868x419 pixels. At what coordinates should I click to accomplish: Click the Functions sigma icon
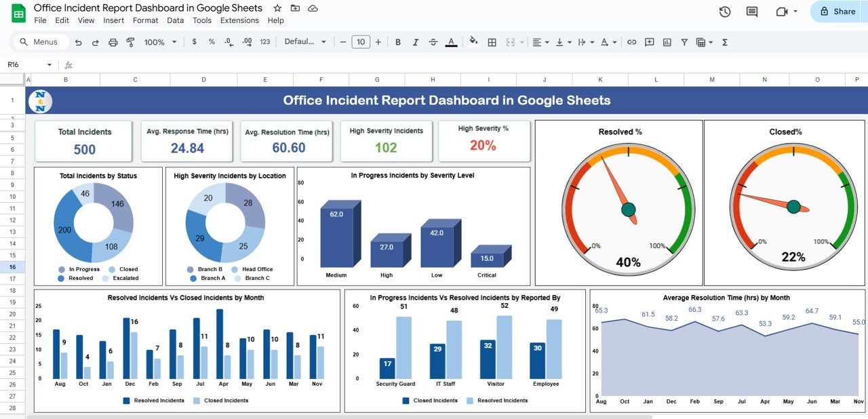pos(725,42)
